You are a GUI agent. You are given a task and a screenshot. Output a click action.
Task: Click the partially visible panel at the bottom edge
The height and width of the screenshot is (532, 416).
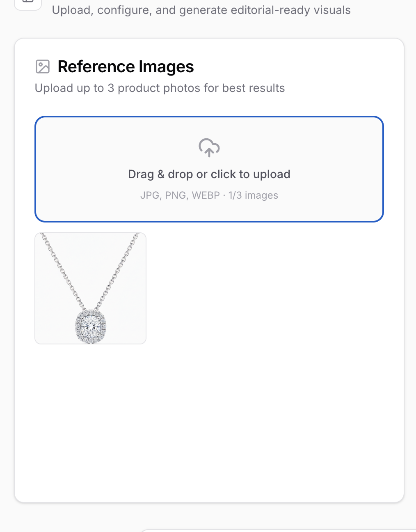[x=279, y=530]
